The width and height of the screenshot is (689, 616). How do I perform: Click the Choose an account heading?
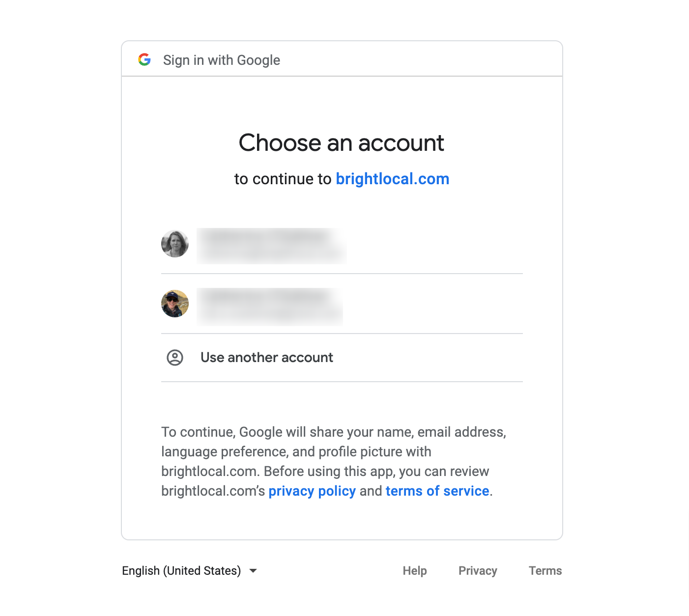342,143
